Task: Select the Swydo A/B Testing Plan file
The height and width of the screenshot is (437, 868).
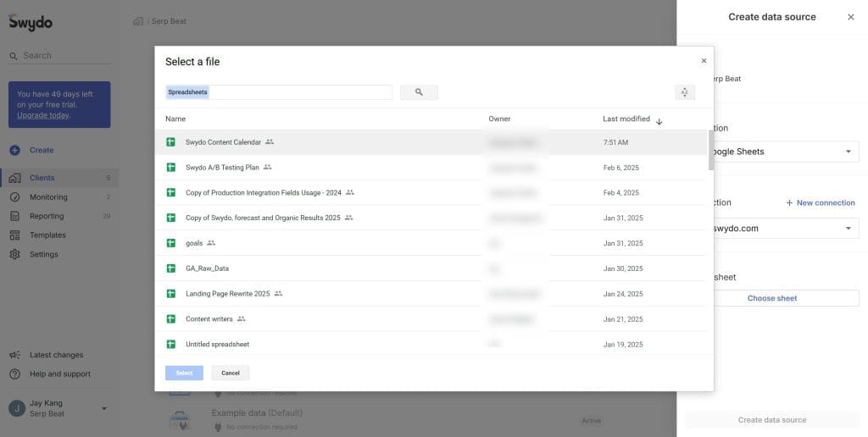Action: 431,167
